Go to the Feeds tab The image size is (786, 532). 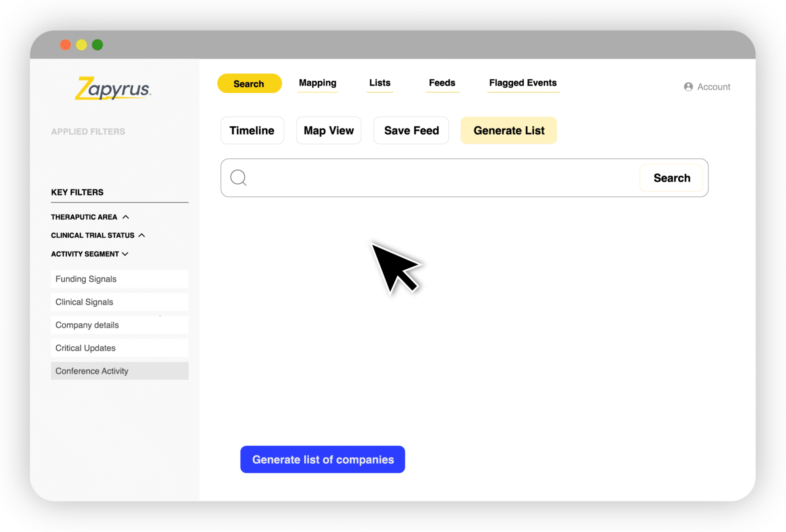click(442, 83)
